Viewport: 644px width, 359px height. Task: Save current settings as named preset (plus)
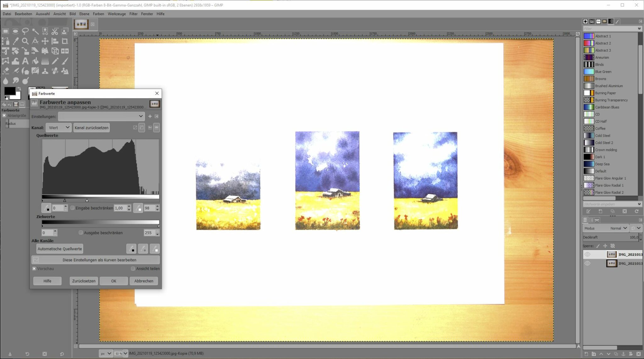[150, 116]
